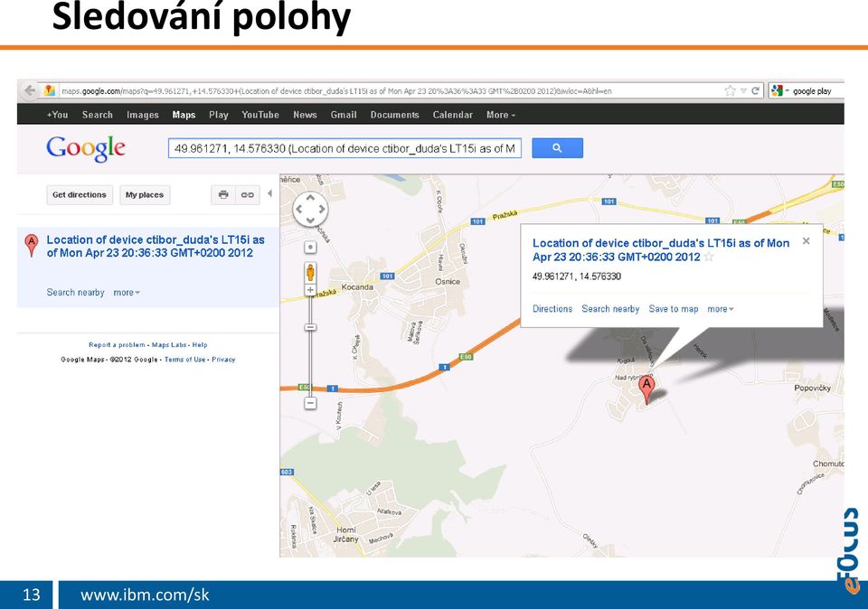Open the Privacy link
This screenshot has width=868, height=609.
pos(223,360)
